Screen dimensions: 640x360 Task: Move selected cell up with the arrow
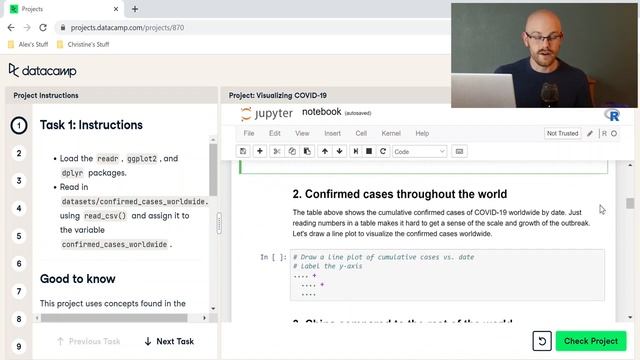point(324,151)
